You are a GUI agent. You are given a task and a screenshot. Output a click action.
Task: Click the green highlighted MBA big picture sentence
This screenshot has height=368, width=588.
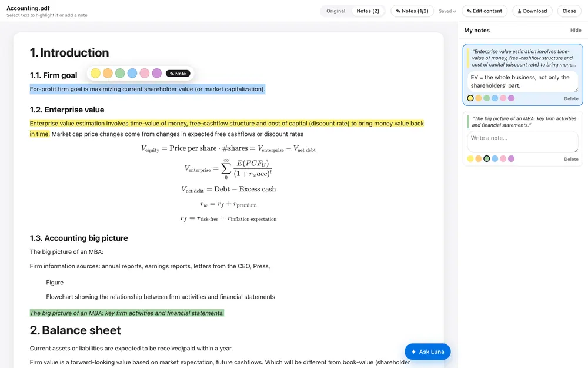(127, 313)
